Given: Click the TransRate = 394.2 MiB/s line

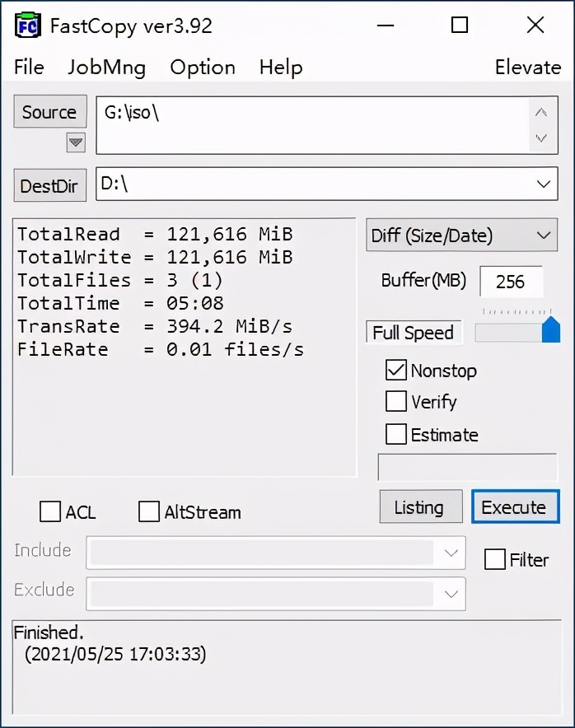Looking at the screenshot, I should (155, 326).
